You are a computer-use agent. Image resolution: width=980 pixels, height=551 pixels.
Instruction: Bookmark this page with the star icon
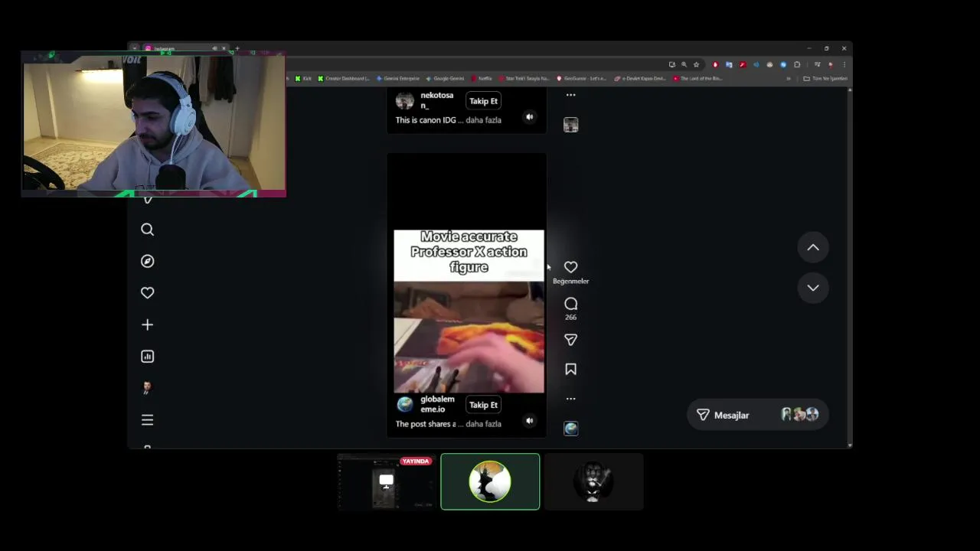(x=696, y=64)
